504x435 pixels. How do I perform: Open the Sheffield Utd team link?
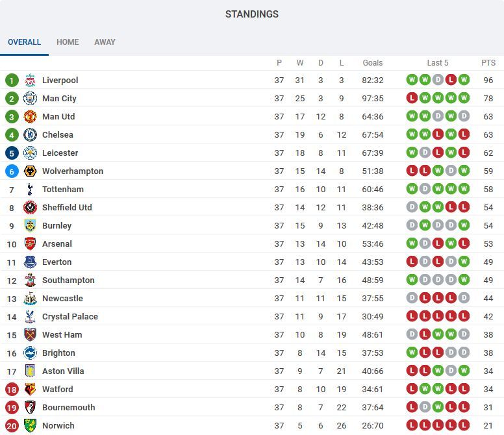click(67, 208)
